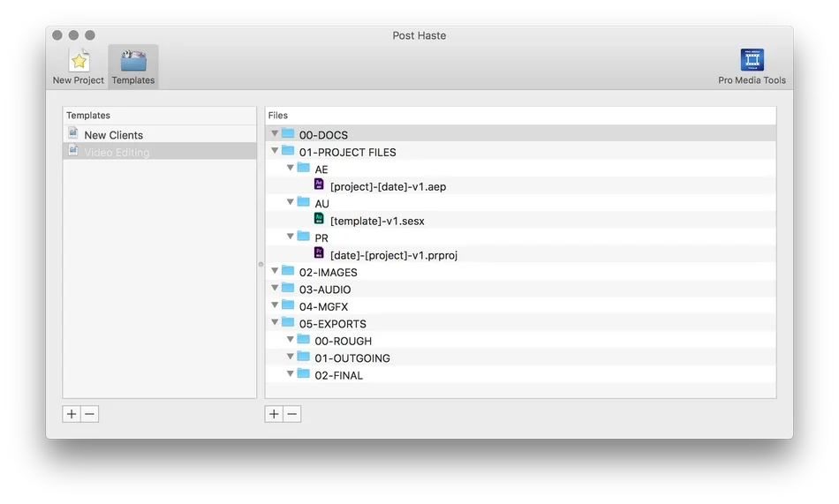Click the 05-EXPORTS folder icon
The width and height of the screenshot is (839, 504).
tap(288, 322)
